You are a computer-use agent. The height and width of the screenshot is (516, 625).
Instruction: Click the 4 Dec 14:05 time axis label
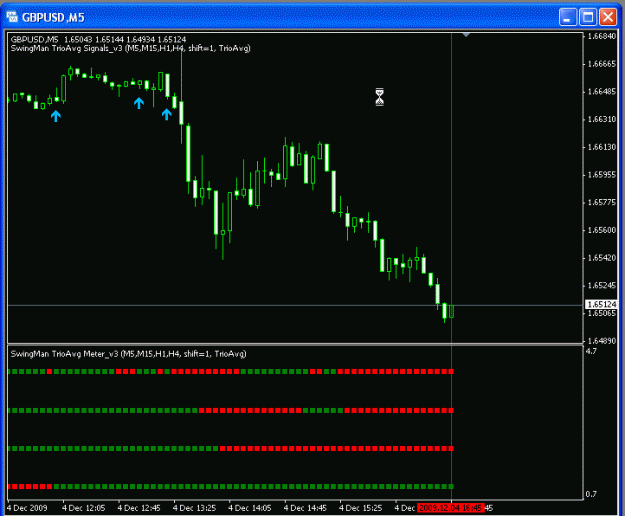click(x=250, y=508)
